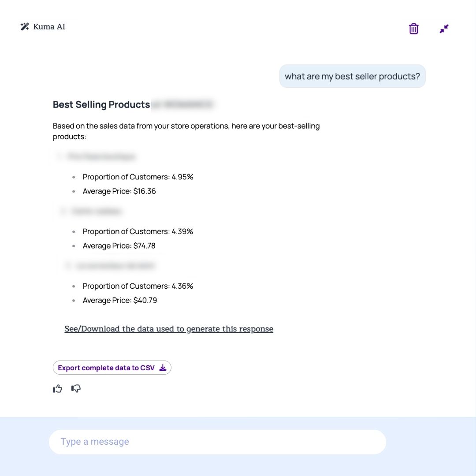Click the Best Selling Products heading

tap(101, 104)
